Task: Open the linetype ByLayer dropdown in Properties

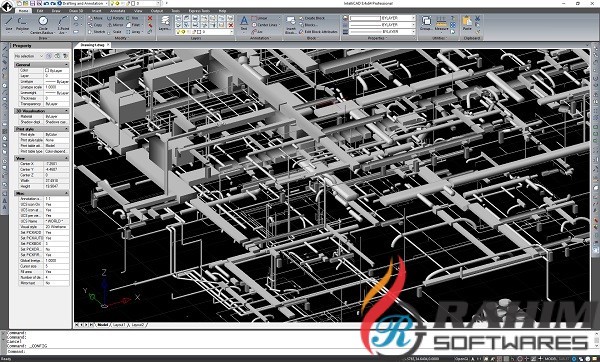Action: click(x=382, y=25)
